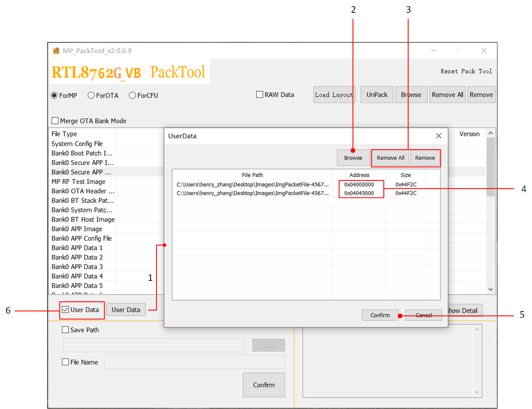Close the UserData dialog with X
Image resolution: width=532 pixels, height=409 pixels.
(x=438, y=136)
